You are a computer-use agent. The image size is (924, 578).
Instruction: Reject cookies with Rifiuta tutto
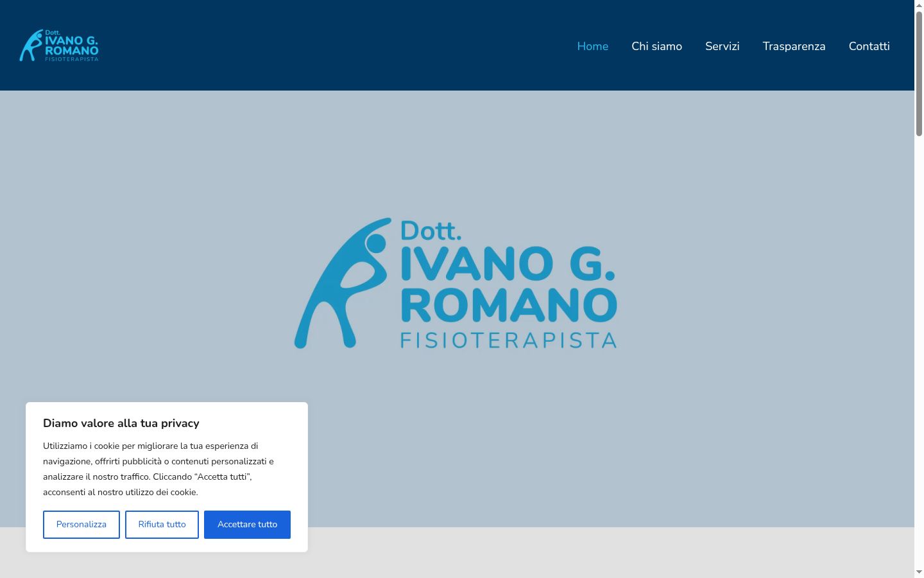tap(162, 525)
